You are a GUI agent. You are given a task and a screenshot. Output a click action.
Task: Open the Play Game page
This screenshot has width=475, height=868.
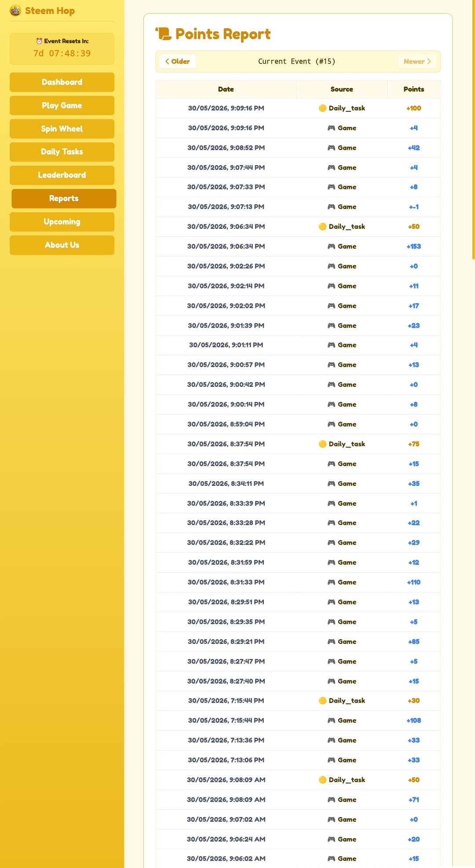tap(62, 106)
